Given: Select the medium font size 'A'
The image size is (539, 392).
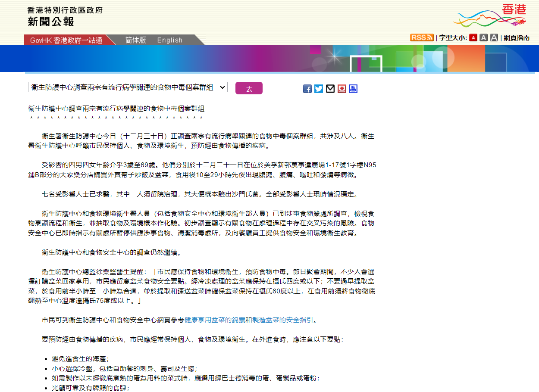Looking at the screenshot, I should (x=484, y=37).
